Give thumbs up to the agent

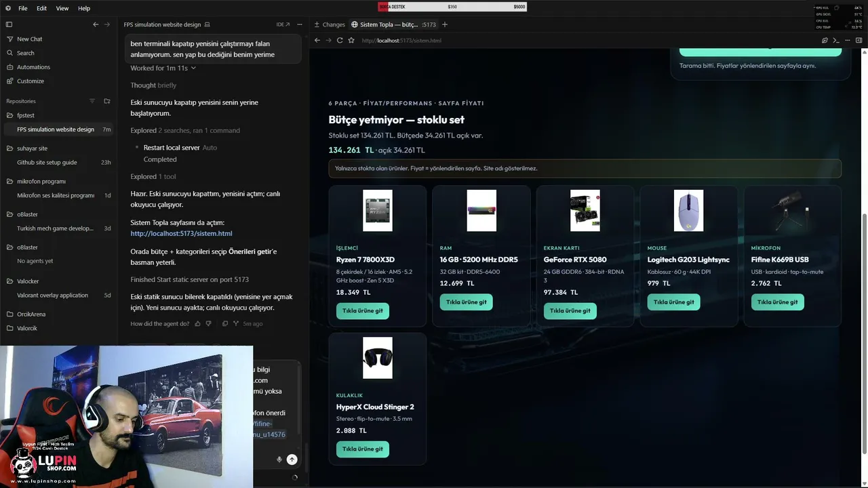click(x=198, y=323)
